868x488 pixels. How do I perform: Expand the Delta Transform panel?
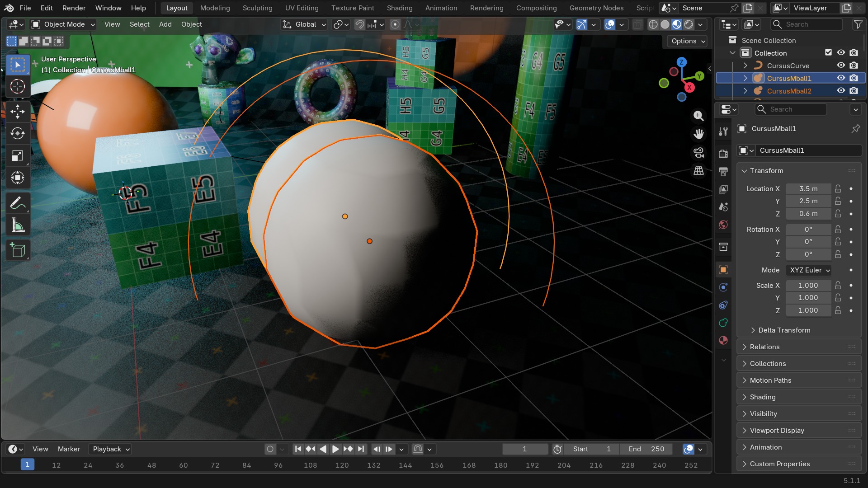[784, 330]
